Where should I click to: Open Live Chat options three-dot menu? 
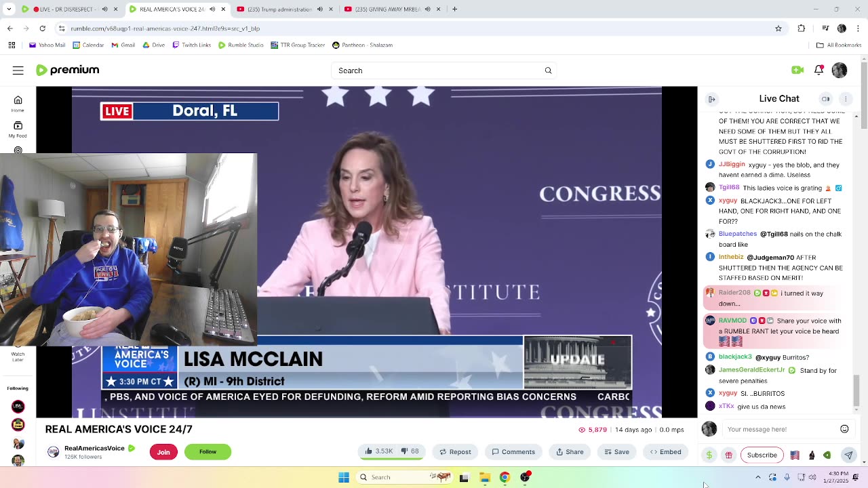846,99
